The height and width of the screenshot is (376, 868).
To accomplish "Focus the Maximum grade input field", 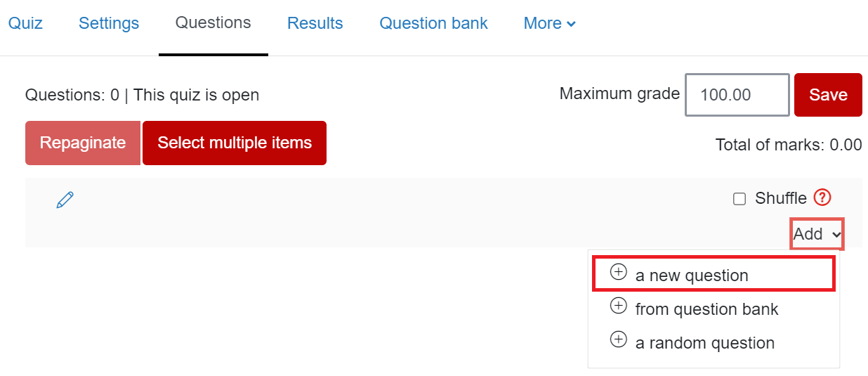I will 737,95.
